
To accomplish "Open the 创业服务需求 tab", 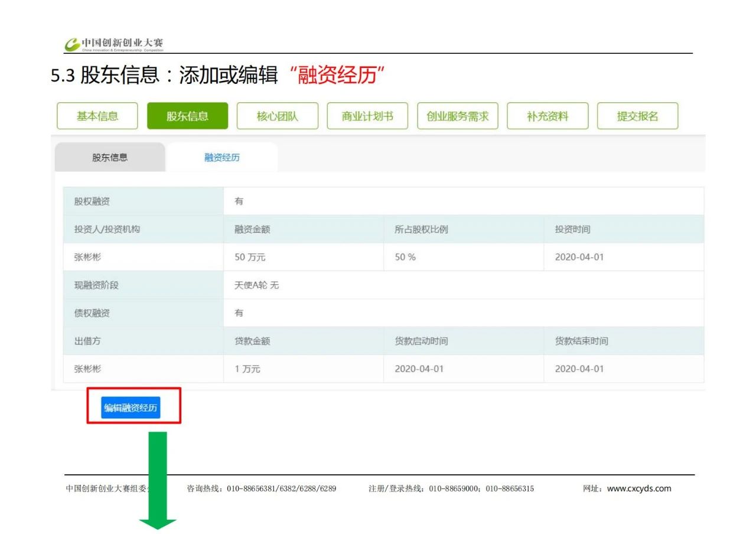I will tap(458, 116).
